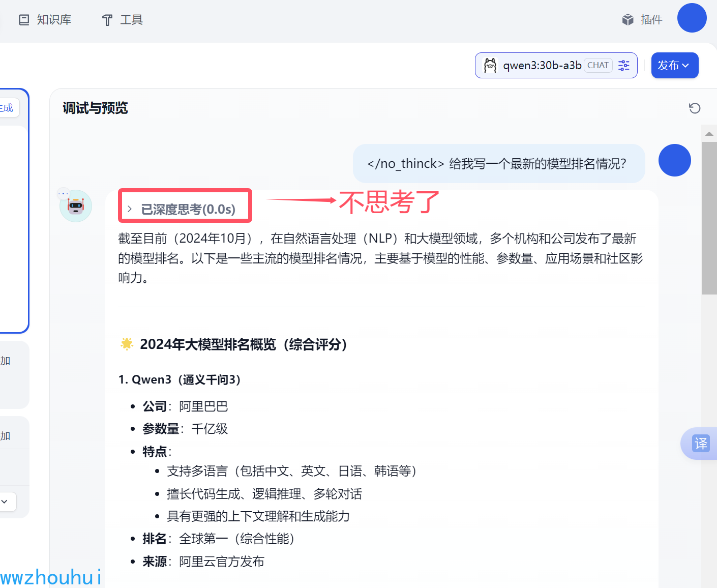Click the user avatar beside the question
717x588 pixels.
[x=675, y=160]
